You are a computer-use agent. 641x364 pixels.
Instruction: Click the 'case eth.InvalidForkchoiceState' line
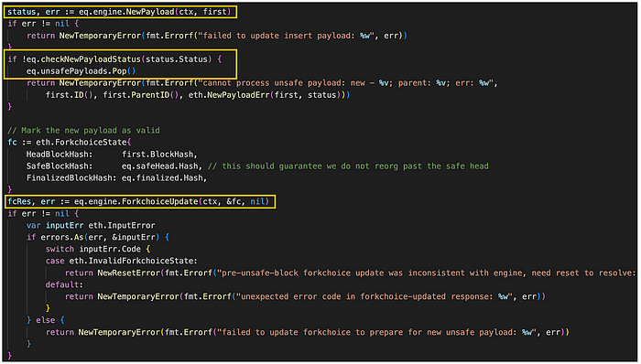pyautogui.click(x=122, y=261)
